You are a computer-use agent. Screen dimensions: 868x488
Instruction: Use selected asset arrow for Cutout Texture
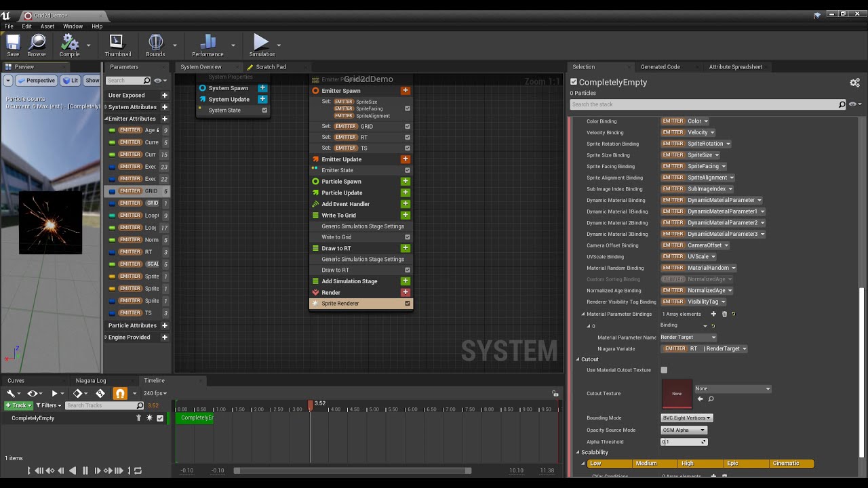click(701, 399)
